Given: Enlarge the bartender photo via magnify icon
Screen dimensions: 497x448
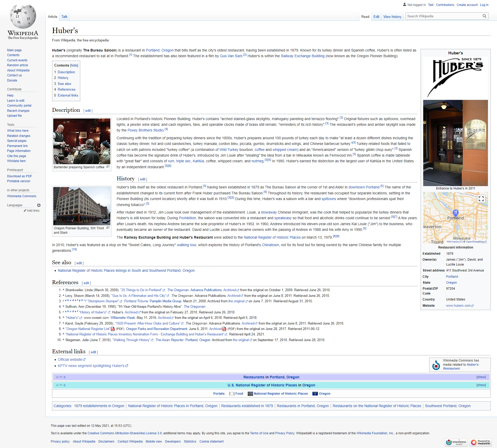Looking at the screenshot, I should [x=108, y=167].
